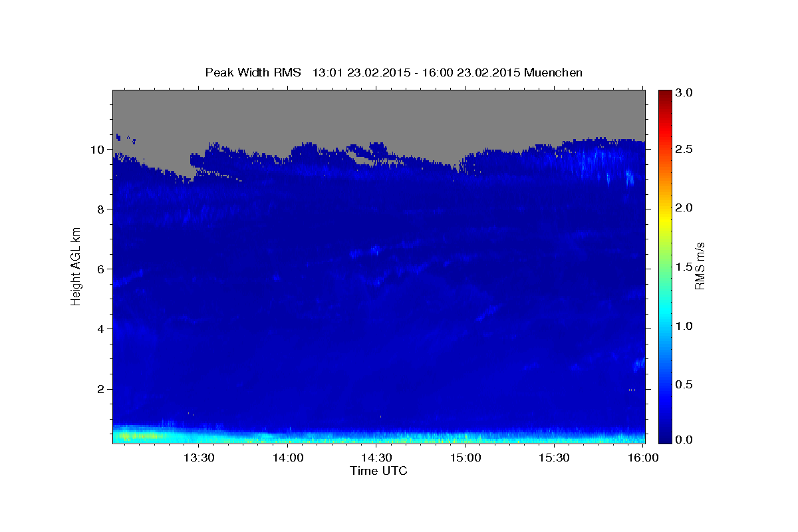Click the 15:00 time tick label
This screenshot has width=798, height=532.
(x=465, y=458)
